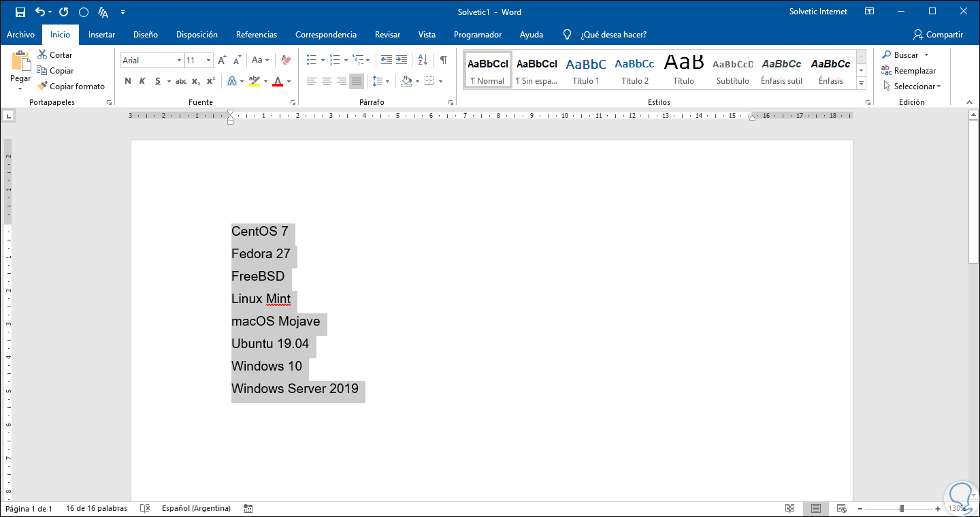Apply the Título 1 style
Image resolution: width=980 pixels, height=517 pixels.
click(586, 70)
